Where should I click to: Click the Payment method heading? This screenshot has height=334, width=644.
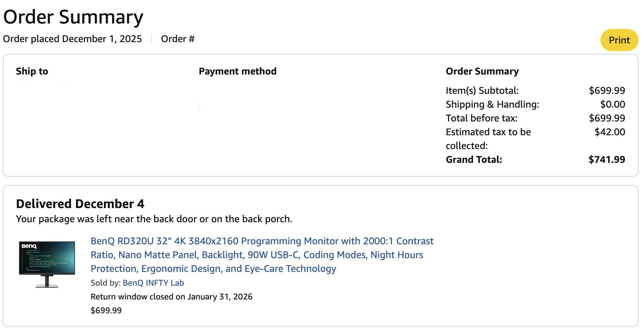237,71
